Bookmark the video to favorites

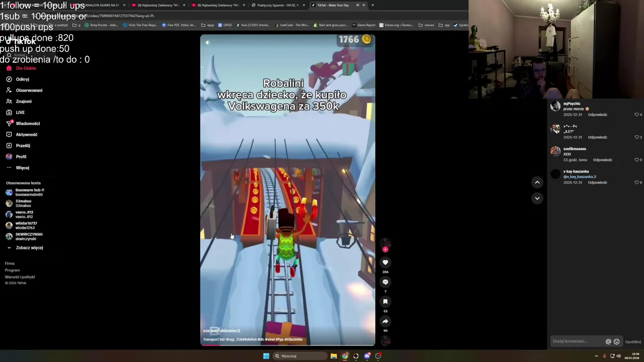(x=385, y=302)
